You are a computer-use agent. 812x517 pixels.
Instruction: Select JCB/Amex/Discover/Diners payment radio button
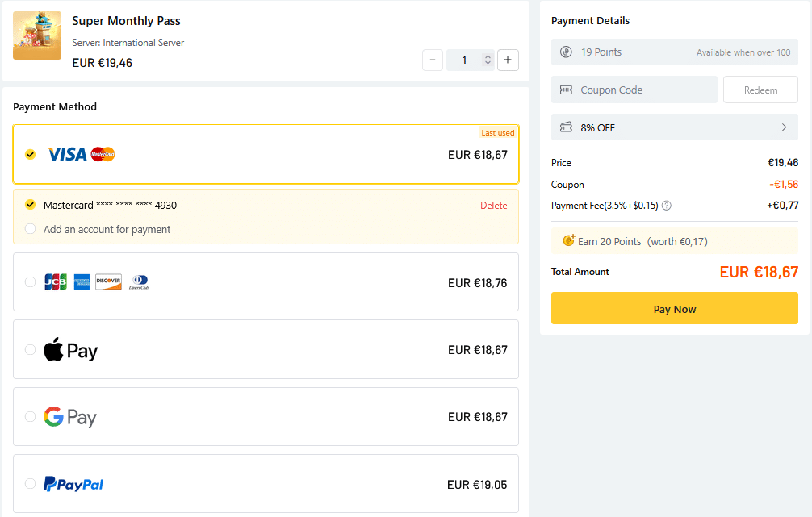point(31,282)
